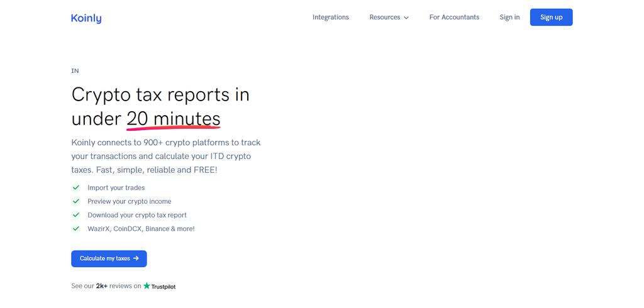644x308 pixels.
Task: Open the Integrations page
Action: [331, 17]
